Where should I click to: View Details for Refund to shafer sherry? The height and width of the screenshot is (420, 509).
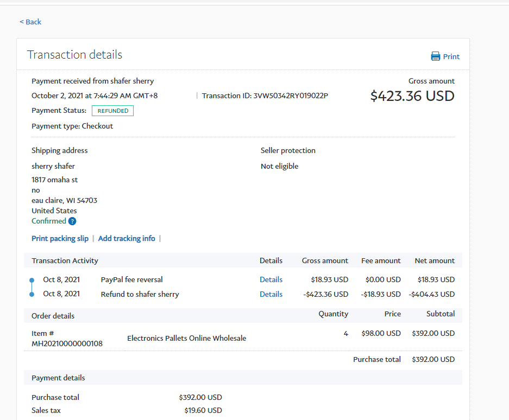pyautogui.click(x=271, y=294)
